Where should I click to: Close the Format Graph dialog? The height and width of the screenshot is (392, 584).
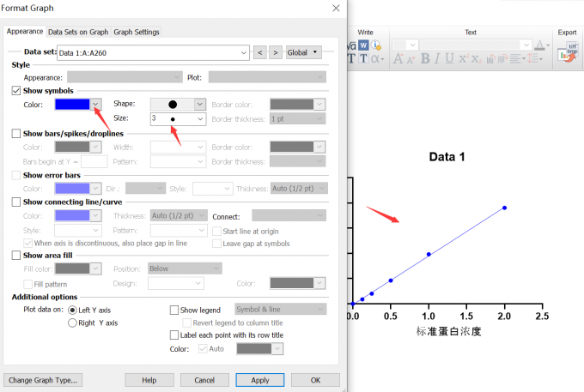[335, 8]
